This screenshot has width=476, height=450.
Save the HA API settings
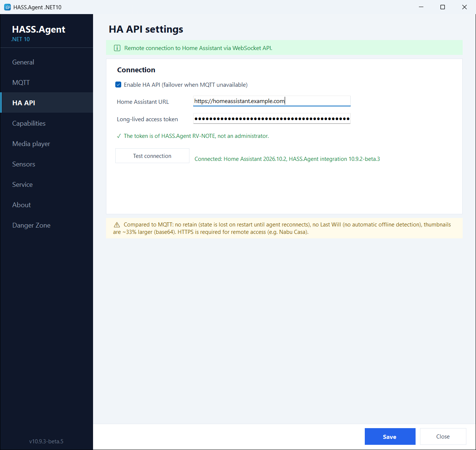tap(390, 437)
